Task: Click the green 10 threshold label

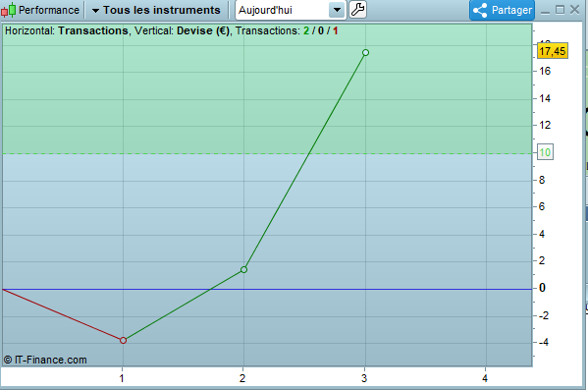Action: point(545,152)
